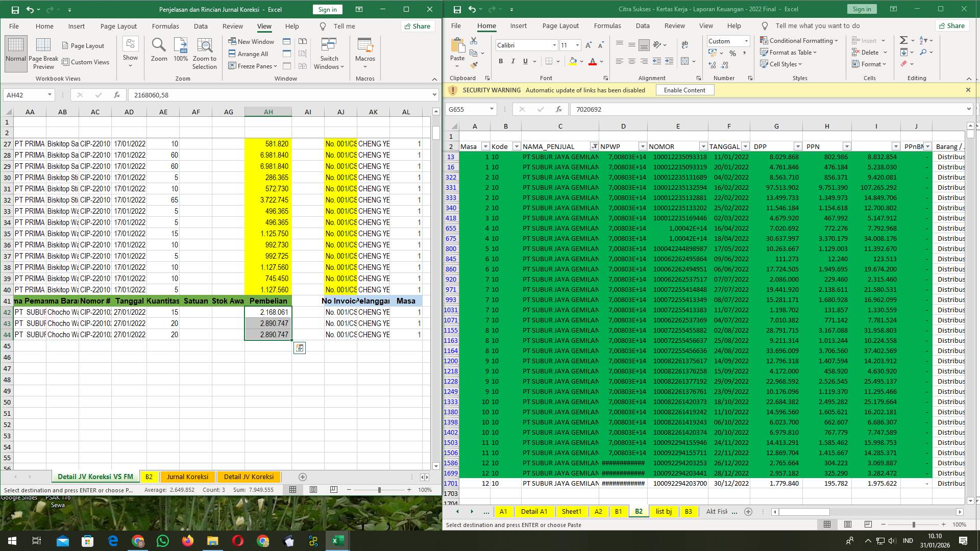Click the zoom slider in the status bar
Image resolution: width=980 pixels, height=551 pixels.
click(x=379, y=489)
